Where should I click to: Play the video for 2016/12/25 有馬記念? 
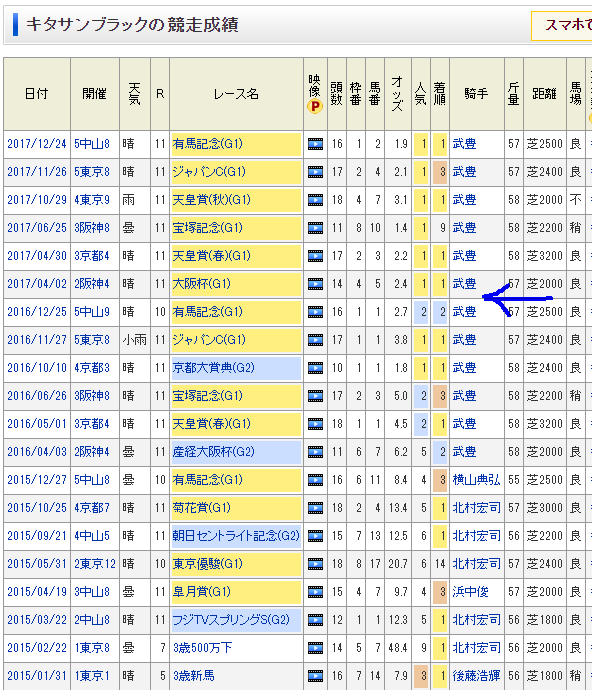(315, 312)
